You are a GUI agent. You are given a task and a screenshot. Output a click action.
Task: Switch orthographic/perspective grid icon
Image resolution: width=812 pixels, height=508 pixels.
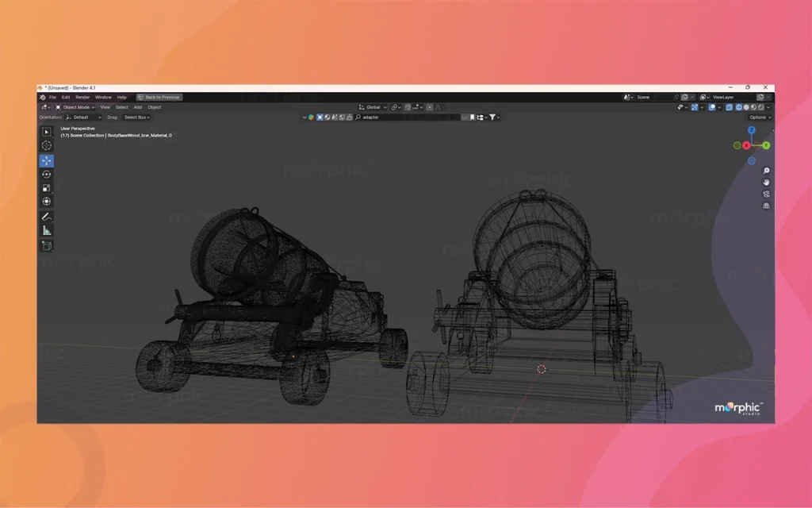click(767, 206)
